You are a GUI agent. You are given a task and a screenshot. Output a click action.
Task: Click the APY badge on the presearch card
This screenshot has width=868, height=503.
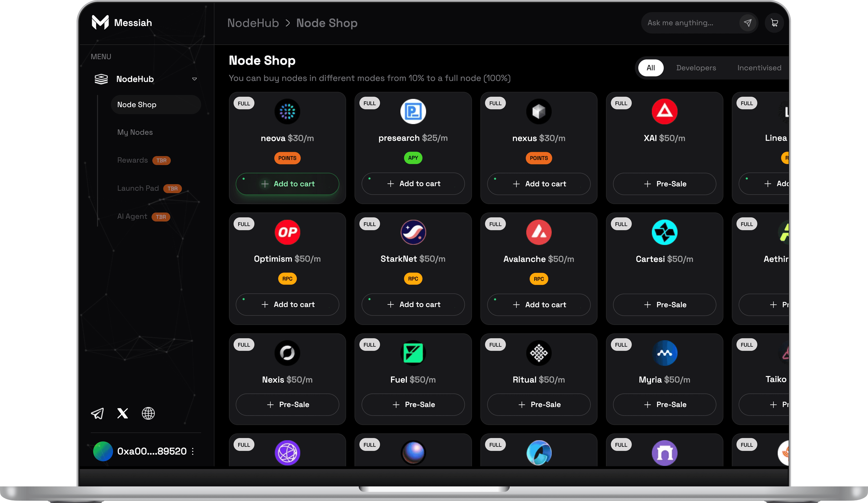(x=413, y=158)
